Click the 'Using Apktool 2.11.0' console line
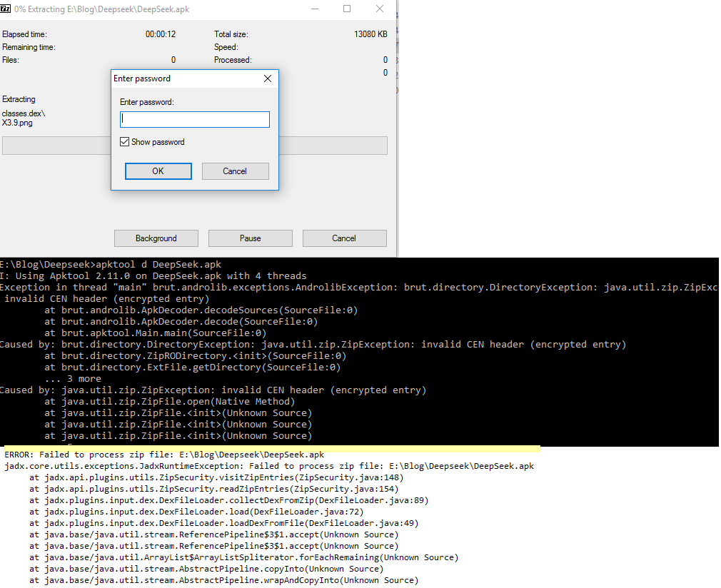 click(153, 276)
